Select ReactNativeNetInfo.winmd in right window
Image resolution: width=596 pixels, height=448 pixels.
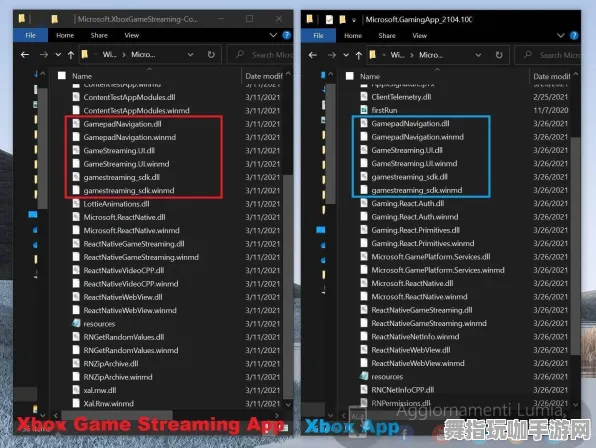415,336
